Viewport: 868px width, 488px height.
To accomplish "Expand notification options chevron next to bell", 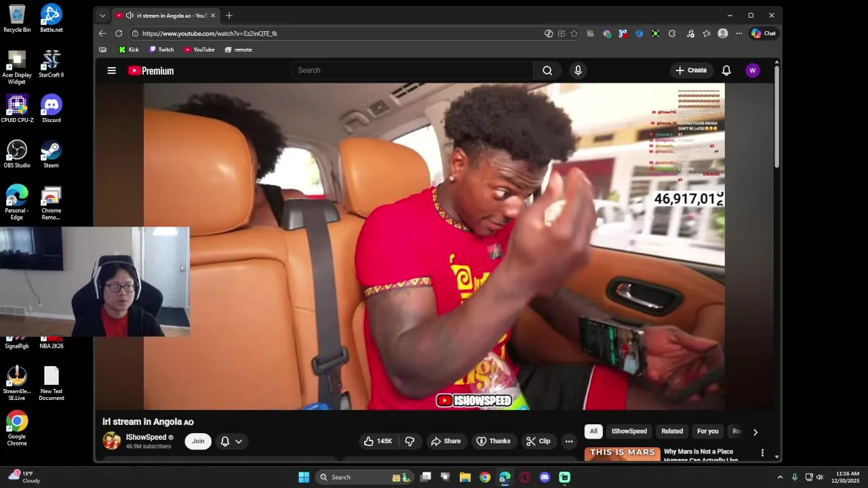I will pos(239,441).
